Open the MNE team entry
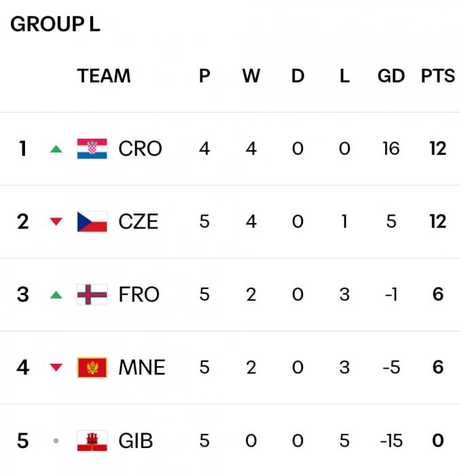 [x=141, y=368]
